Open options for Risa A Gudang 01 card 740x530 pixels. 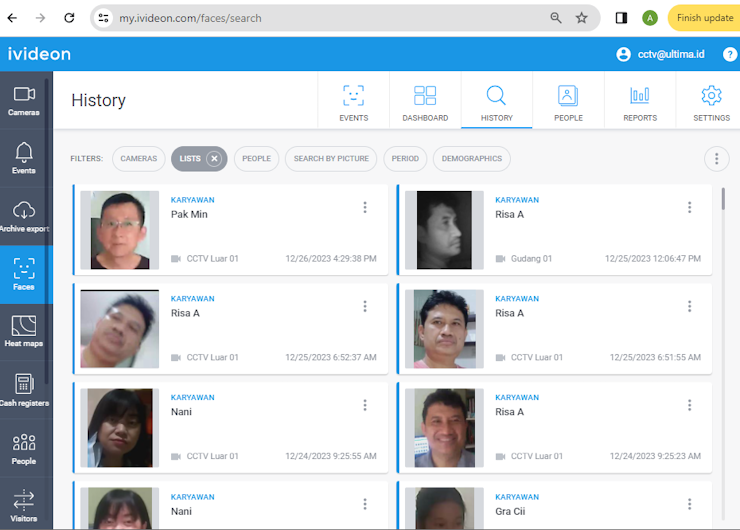pos(690,207)
